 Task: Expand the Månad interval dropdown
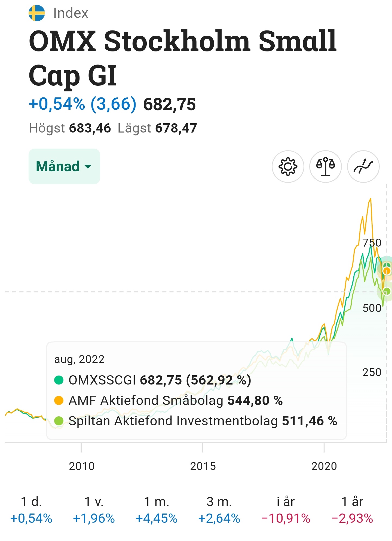click(x=64, y=166)
